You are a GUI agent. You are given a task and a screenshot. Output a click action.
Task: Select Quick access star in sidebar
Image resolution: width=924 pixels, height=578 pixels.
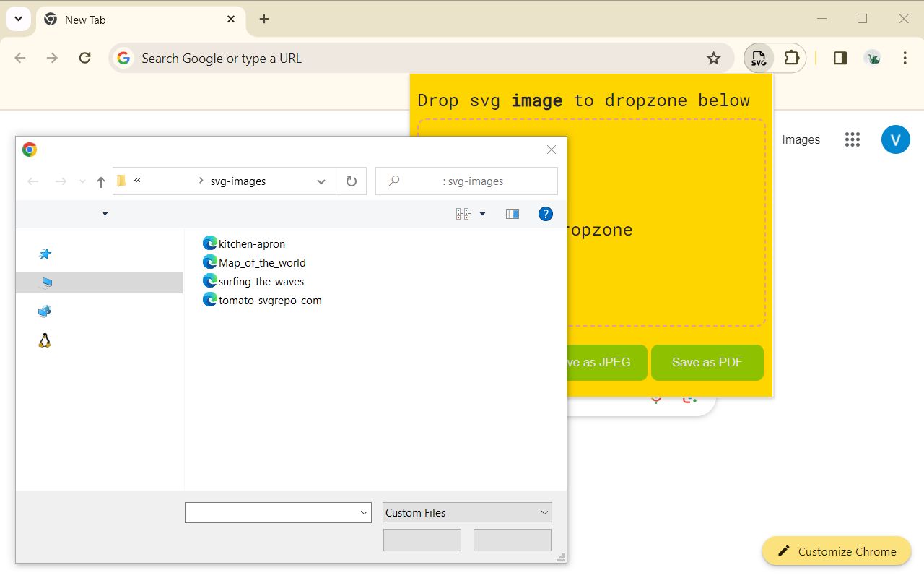click(45, 254)
